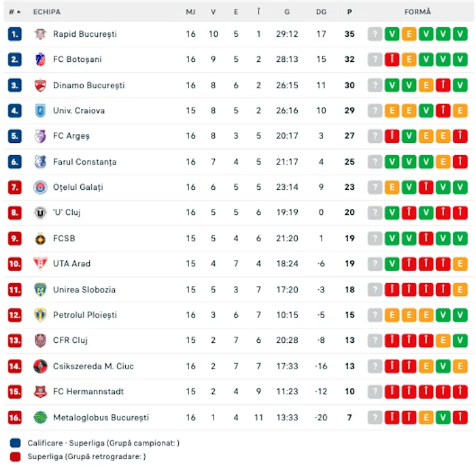
Task: Click the Univ. Craiova team logo
Action: coord(40,110)
